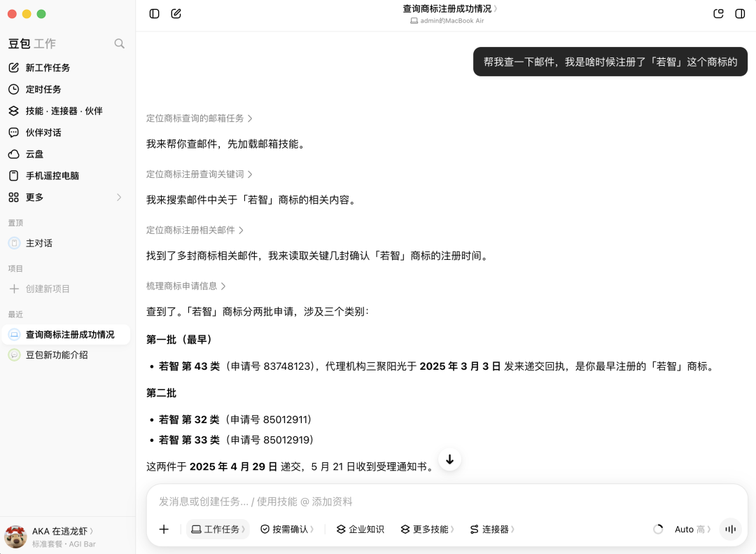The image size is (756, 554).
Task: Click the top-right share window icon
Action: (x=718, y=13)
